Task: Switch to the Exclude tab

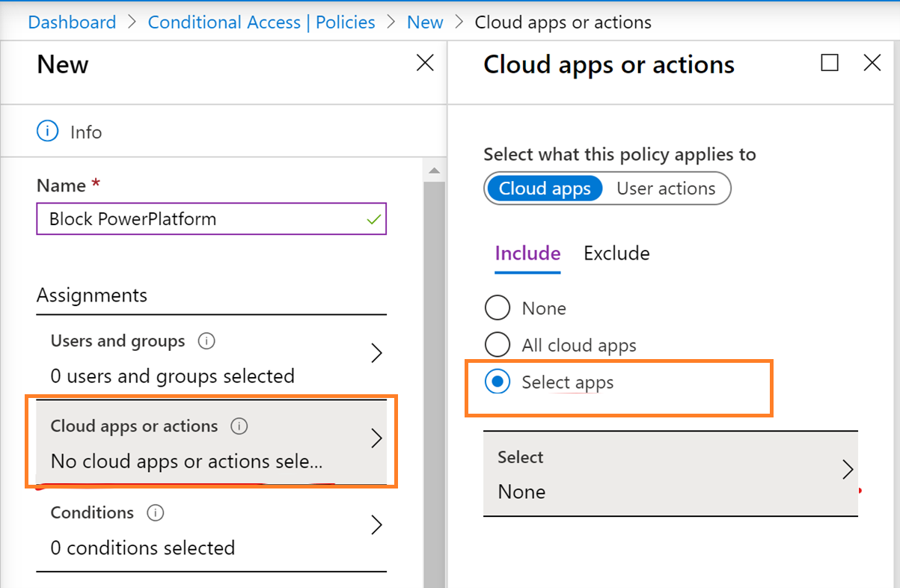Action: point(616,254)
